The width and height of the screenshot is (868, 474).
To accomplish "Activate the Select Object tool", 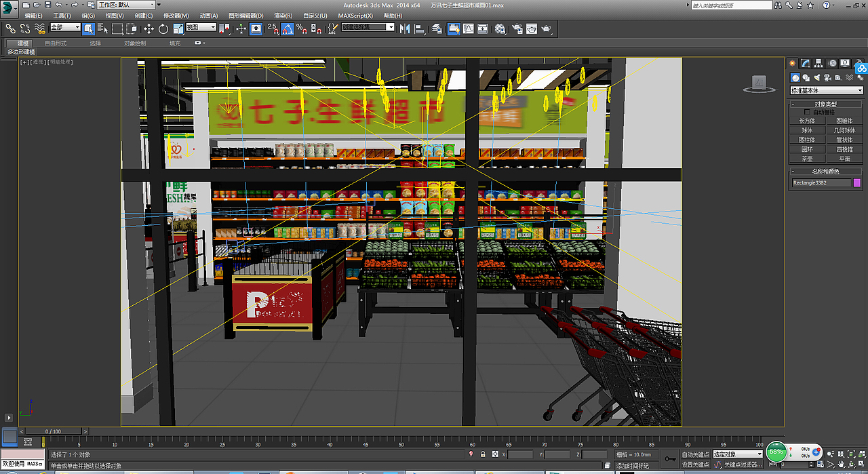I will [88, 28].
